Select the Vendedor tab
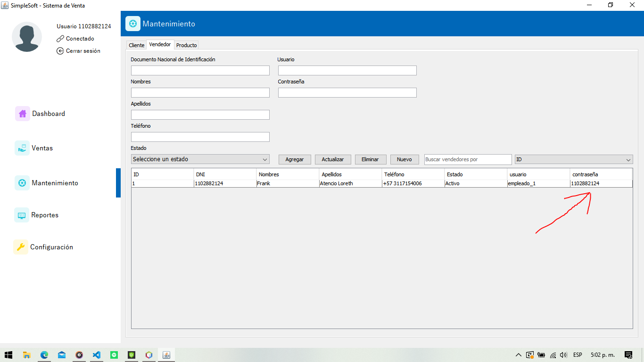The width and height of the screenshot is (644, 362). 160,44
